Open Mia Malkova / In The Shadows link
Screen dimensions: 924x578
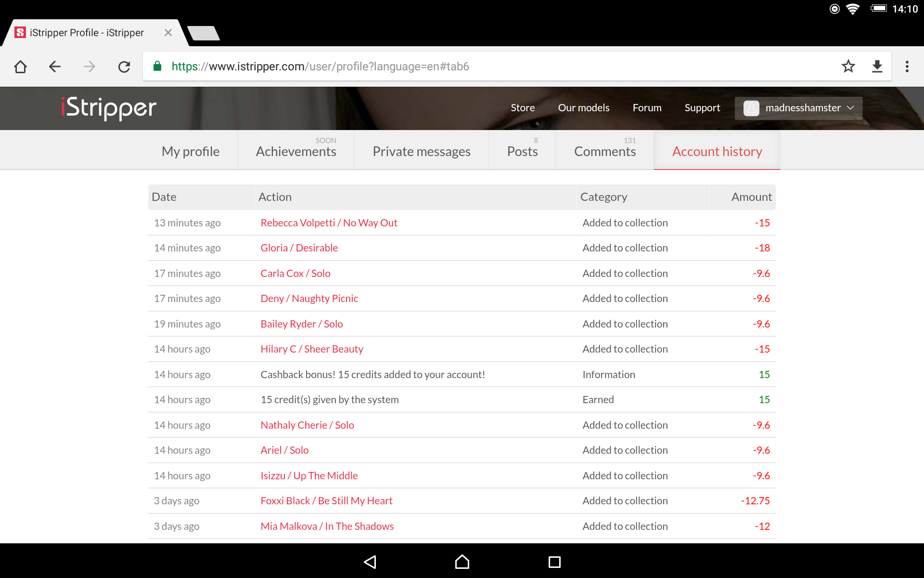click(x=327, y=526)
